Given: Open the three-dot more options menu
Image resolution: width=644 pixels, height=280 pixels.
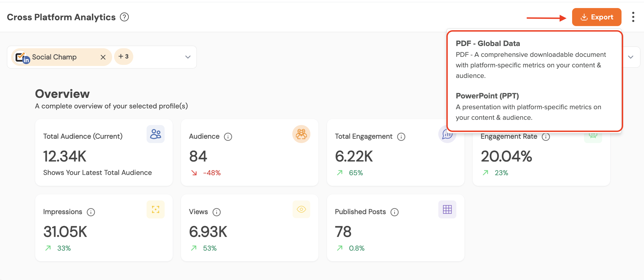Looking at the screenshot, I should 633,17.
